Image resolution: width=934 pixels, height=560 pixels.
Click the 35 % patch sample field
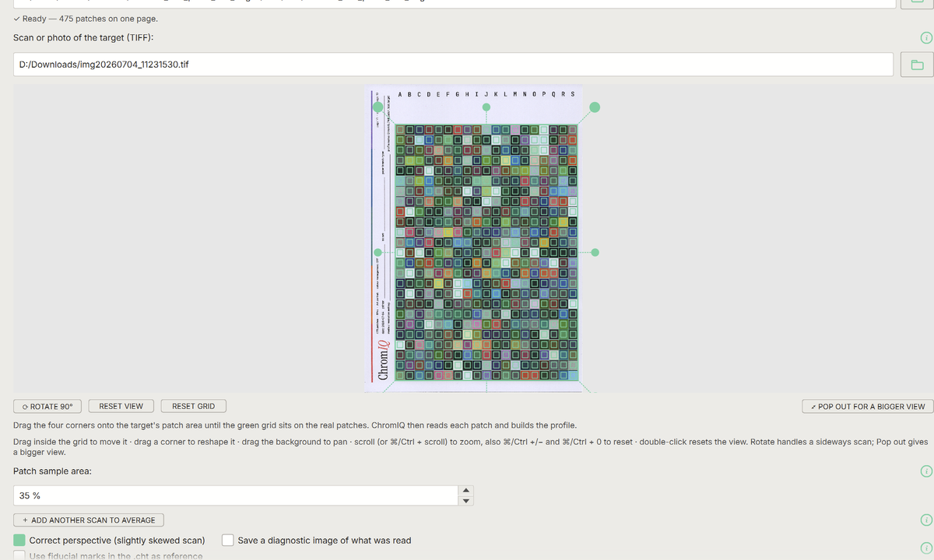pyautogui.click(x=236, y=495)
